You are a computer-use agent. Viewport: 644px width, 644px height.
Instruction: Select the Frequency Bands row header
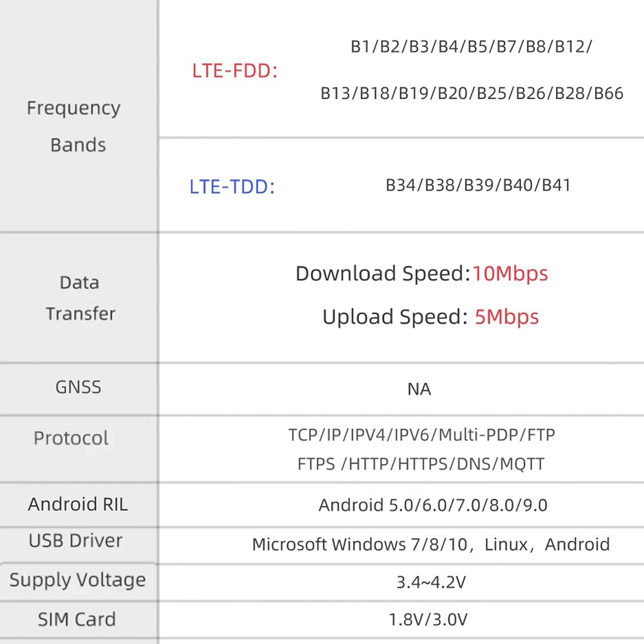click(x=74, y=126)
